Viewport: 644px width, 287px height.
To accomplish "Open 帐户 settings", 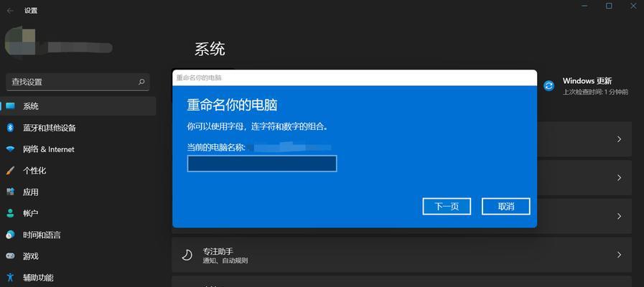I will (x=78, y=213).
